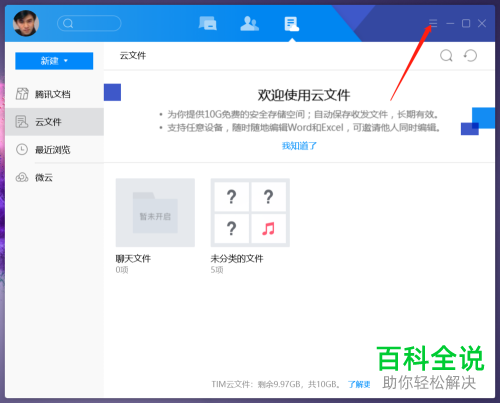
Task: Click the cloud icon for 微云
Action: pyautogui.click(x=22, y=177)
